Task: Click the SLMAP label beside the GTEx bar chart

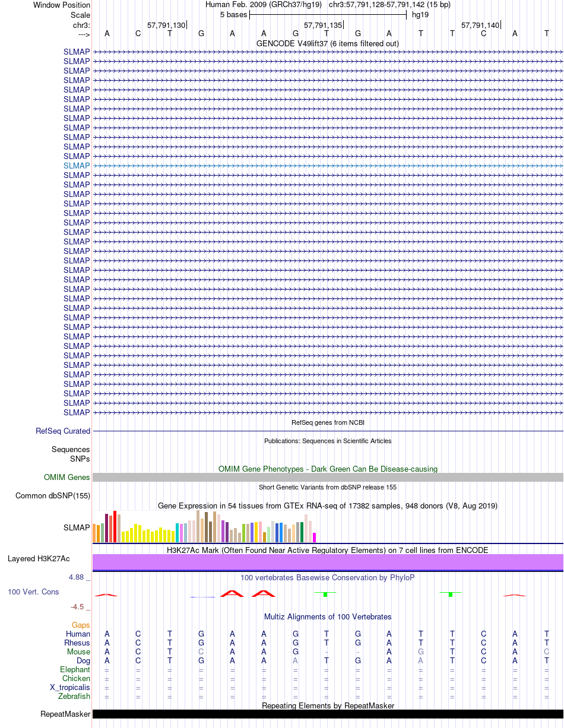Action: tap(77, 527)
